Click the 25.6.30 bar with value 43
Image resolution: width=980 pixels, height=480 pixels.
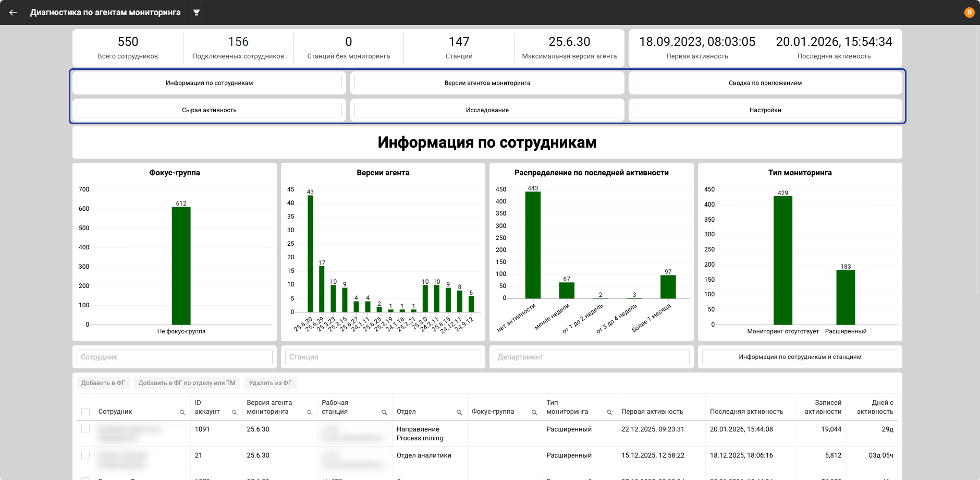(x=310, y=254)
